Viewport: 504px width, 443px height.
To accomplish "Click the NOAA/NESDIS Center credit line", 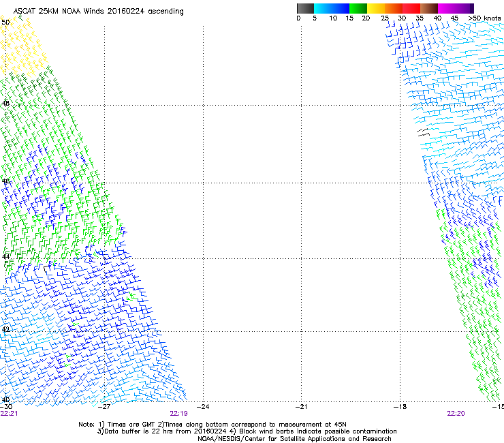I will click(294, 439).
